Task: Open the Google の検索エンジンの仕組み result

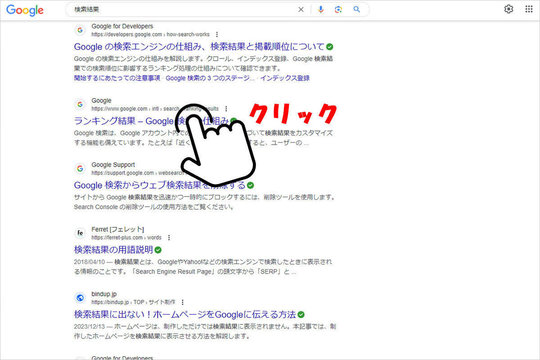Action: pos(199,47)
